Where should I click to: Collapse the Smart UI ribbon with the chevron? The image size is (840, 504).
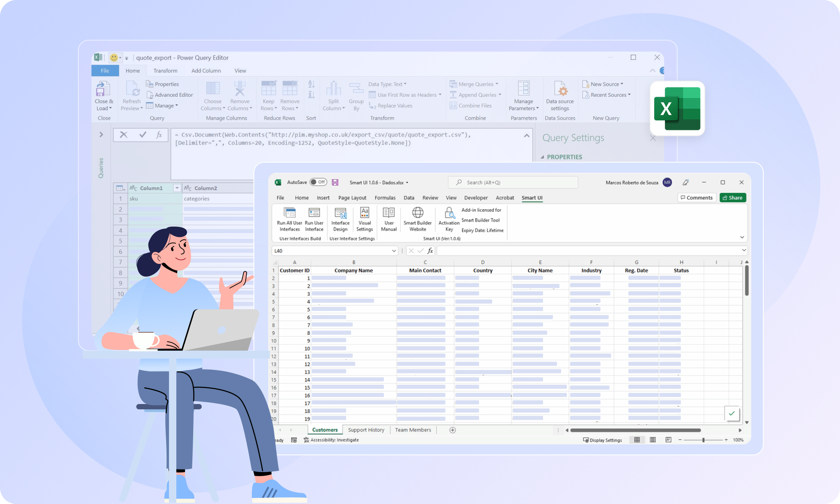point(742,237)
